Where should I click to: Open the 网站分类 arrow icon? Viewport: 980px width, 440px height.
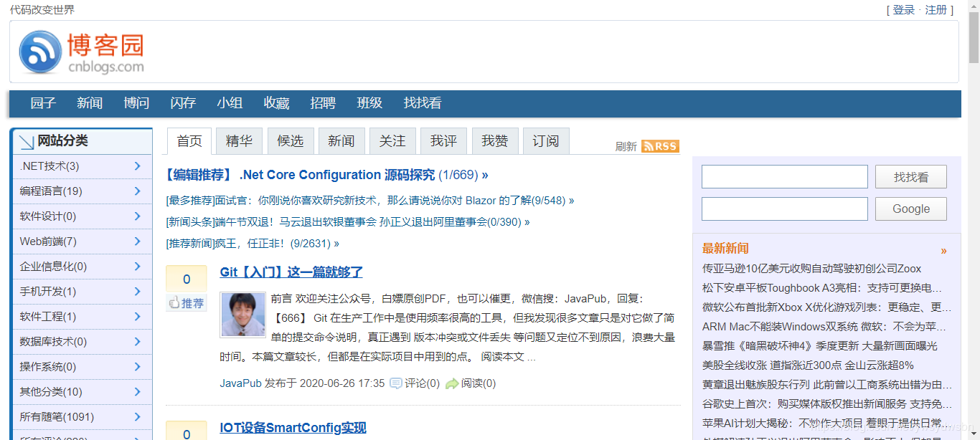[27, 142]
